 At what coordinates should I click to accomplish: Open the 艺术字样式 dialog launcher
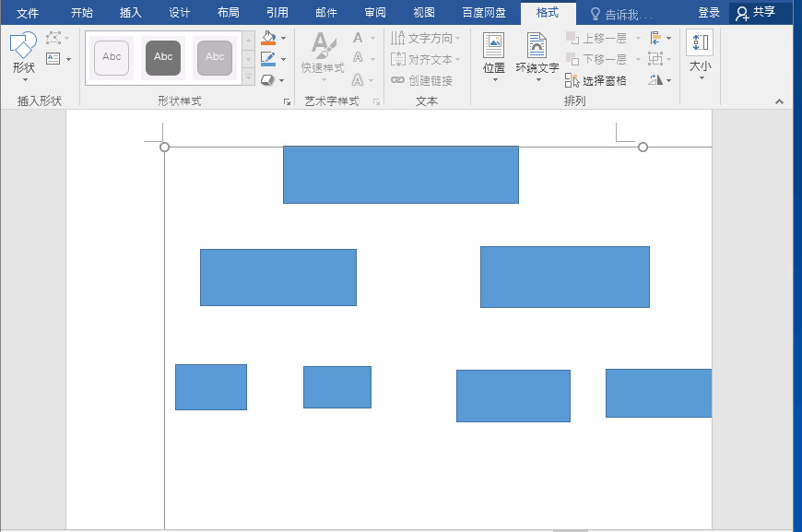point(376,101)
